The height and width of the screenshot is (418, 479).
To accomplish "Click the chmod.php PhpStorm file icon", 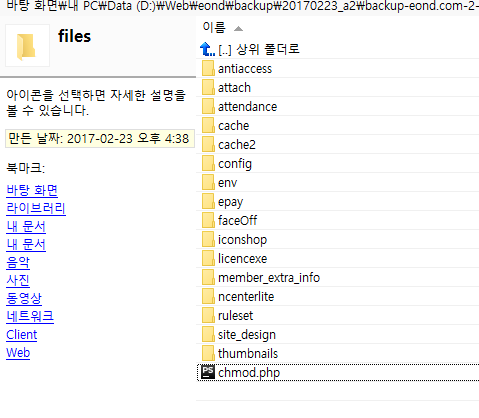I will click(208, 372).
